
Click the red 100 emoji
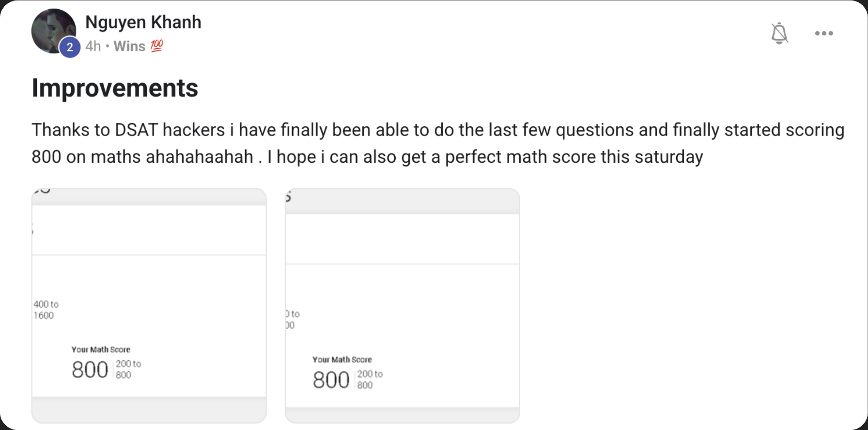point(156,46)
